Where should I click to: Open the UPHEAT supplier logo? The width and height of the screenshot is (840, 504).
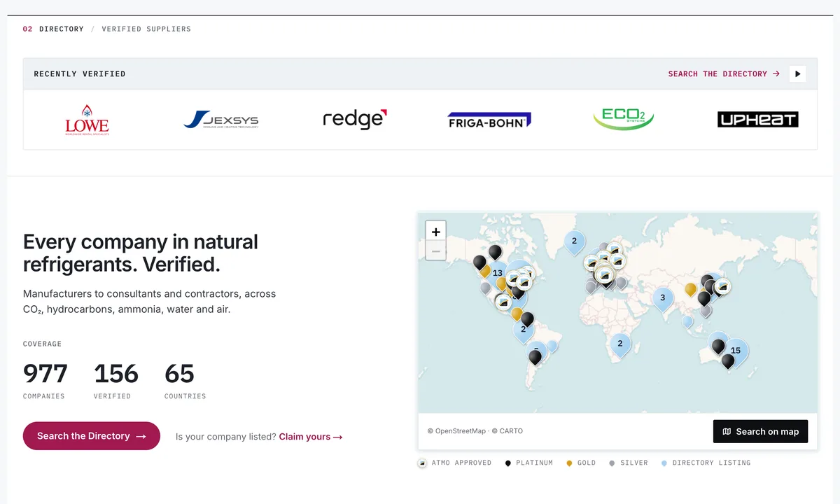click(x=758, y=120)
